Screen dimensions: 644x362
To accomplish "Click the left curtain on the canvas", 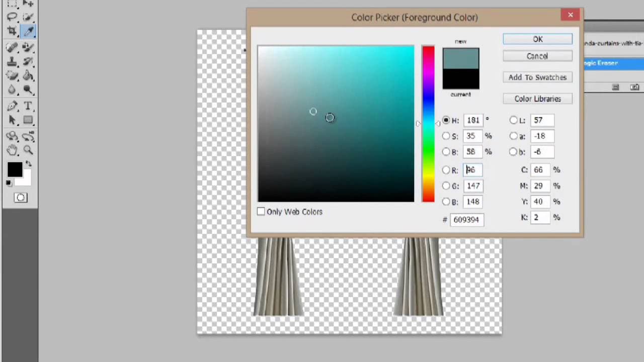I will [278, 277].
